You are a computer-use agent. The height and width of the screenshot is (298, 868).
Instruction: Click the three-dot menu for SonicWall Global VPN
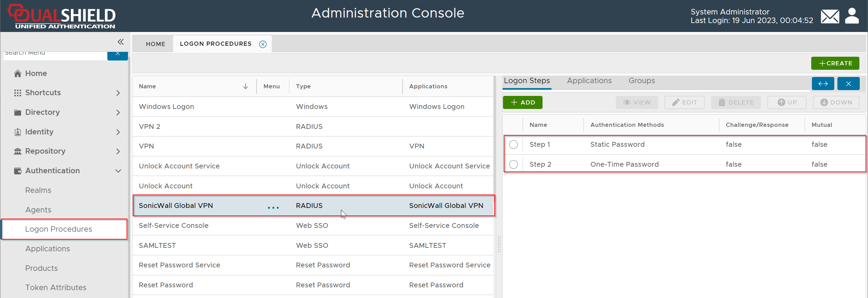coord(273,208)
